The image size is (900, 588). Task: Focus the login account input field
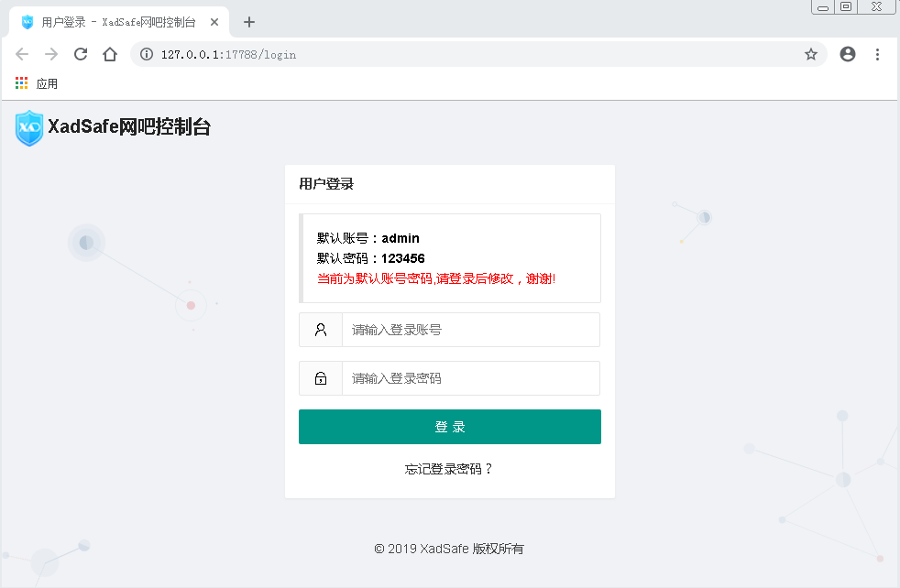tap(470, 330)
